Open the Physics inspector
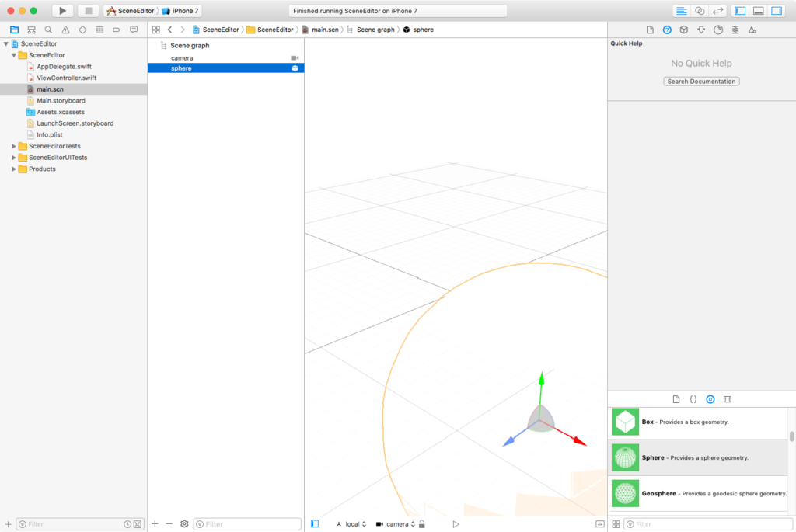Screen dimensions: 796x532 pyautogui.click(x=717, y=30)
